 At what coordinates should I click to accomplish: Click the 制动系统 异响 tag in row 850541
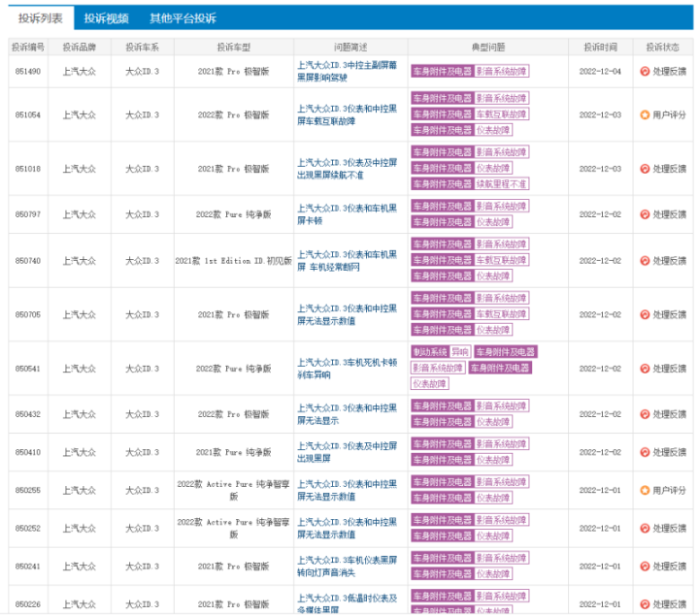(x=441, y=352)
